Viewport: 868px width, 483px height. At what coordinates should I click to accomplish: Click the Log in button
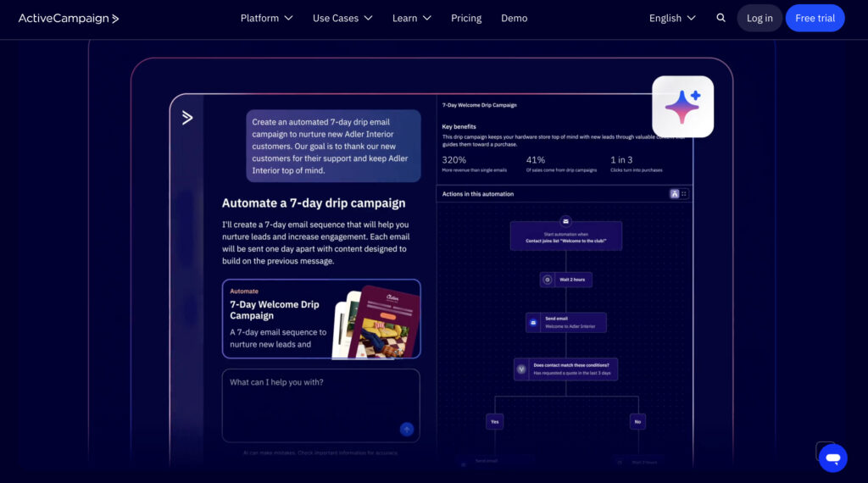point(759,19)
